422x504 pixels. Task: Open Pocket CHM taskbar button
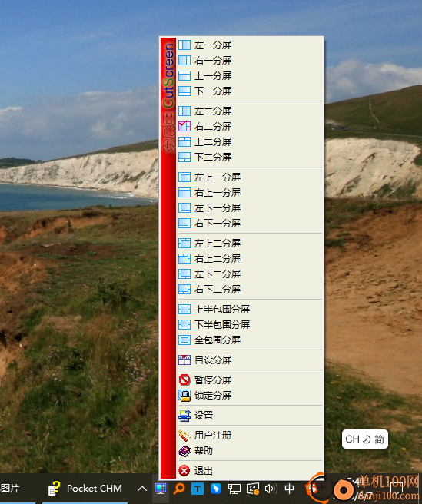[x=85, y=489]
